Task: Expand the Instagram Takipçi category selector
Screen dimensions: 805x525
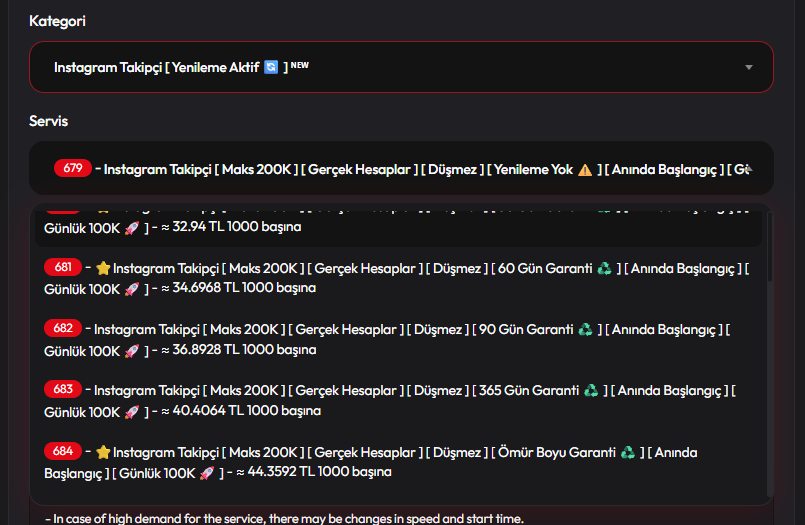Action: 400,67
